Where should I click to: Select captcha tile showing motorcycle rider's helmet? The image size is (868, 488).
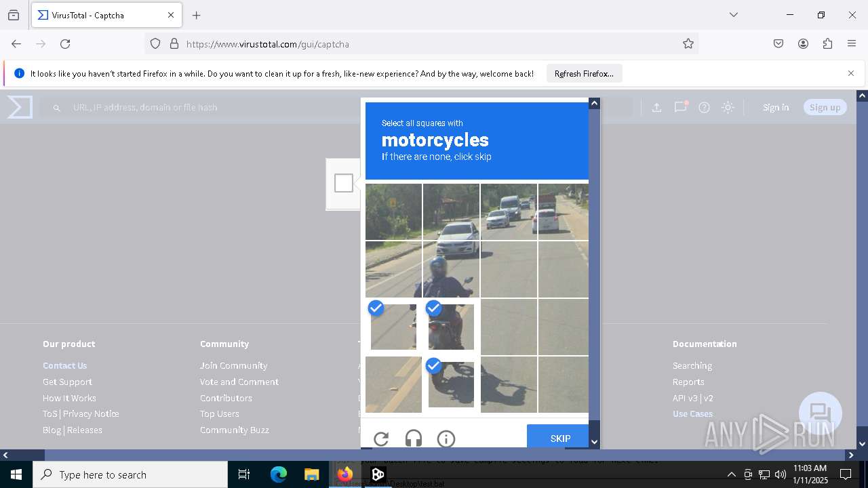pos(451,270)
